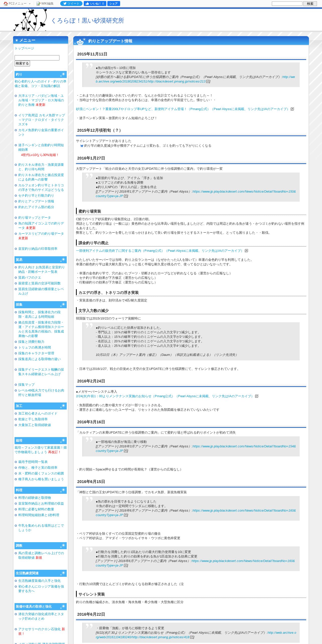
Task: Click the sidebar 検索する button
Action: click(22, 63)
